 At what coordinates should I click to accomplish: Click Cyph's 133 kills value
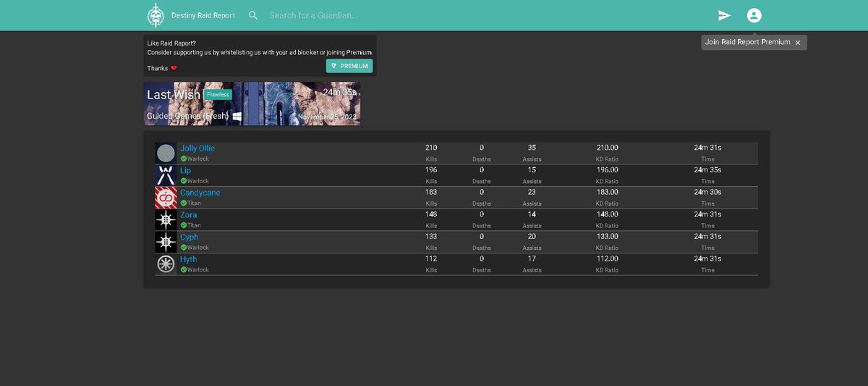[x=431, y=237]
